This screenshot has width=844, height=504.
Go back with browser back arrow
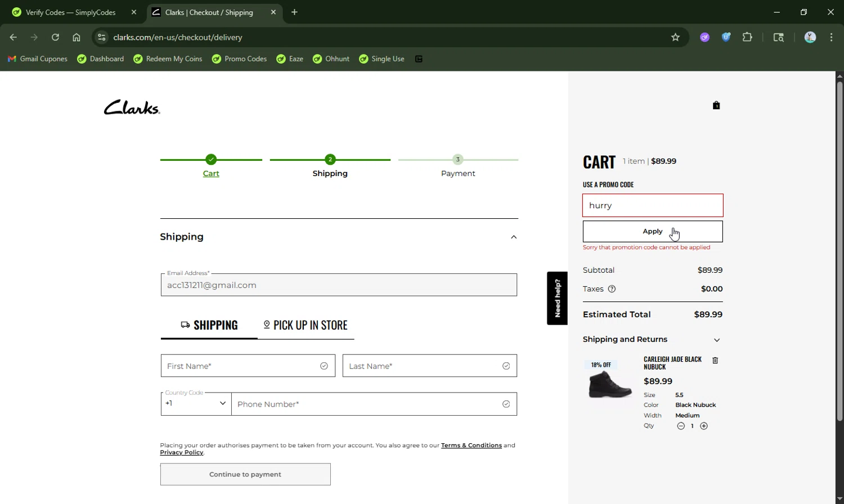(14, 37)
